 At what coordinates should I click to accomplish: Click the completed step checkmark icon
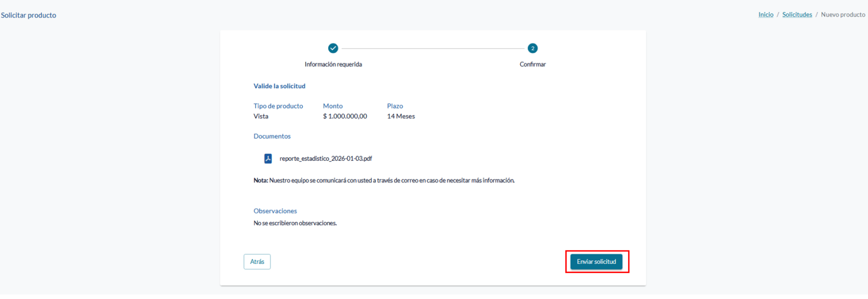[333, 48]
